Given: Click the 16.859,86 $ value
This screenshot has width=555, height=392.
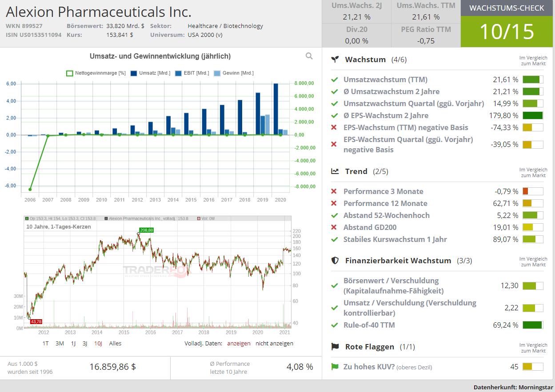Looking at the screenshot, I should pos(113,367).
